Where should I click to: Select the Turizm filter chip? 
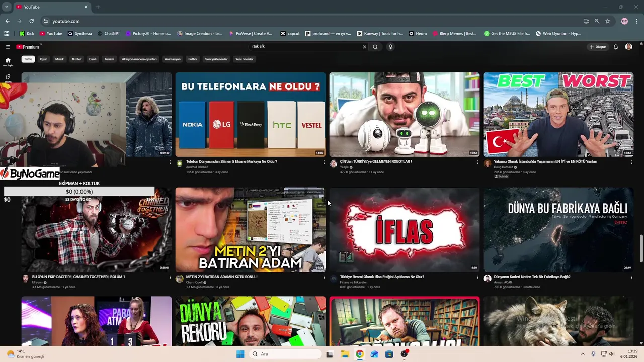click(x=109, y=59)
